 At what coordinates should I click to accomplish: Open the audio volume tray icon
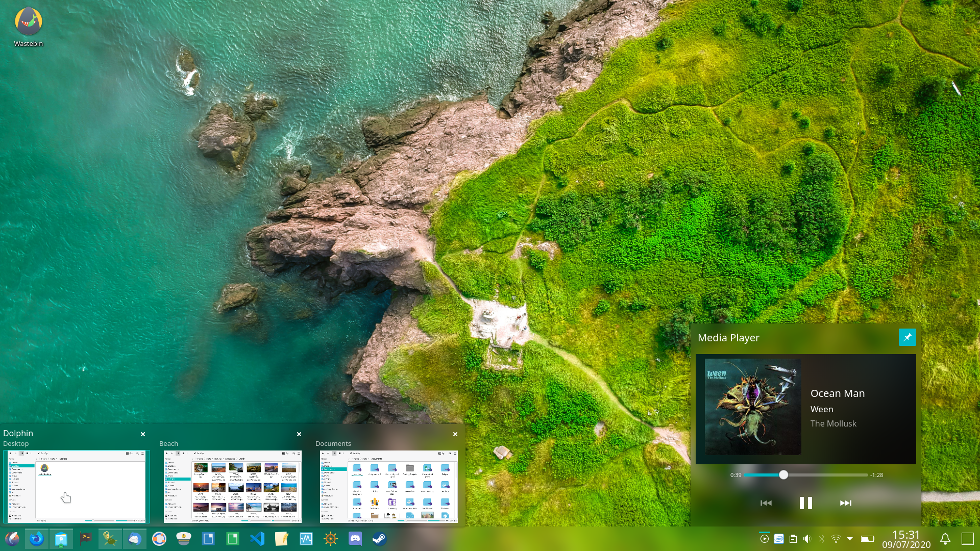coord(807,539)
